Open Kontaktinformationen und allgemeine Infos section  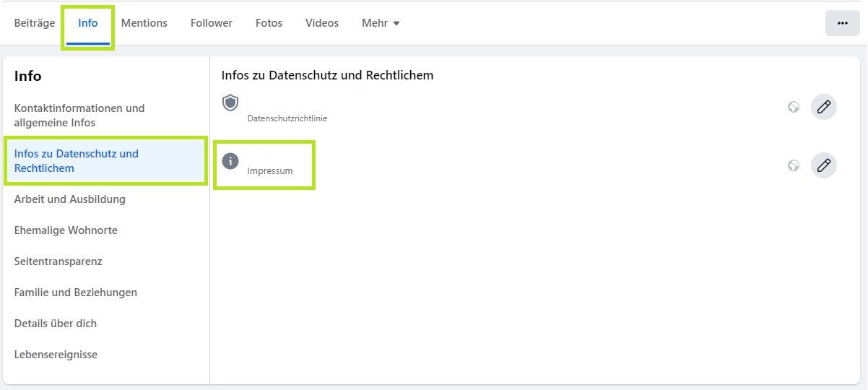click(x=79, y=116)
